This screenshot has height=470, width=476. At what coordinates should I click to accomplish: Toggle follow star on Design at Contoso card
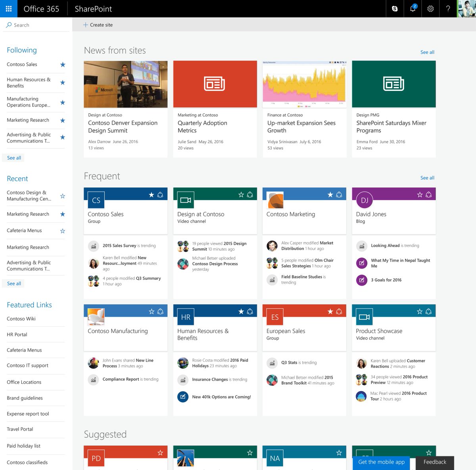pos(241,195)
